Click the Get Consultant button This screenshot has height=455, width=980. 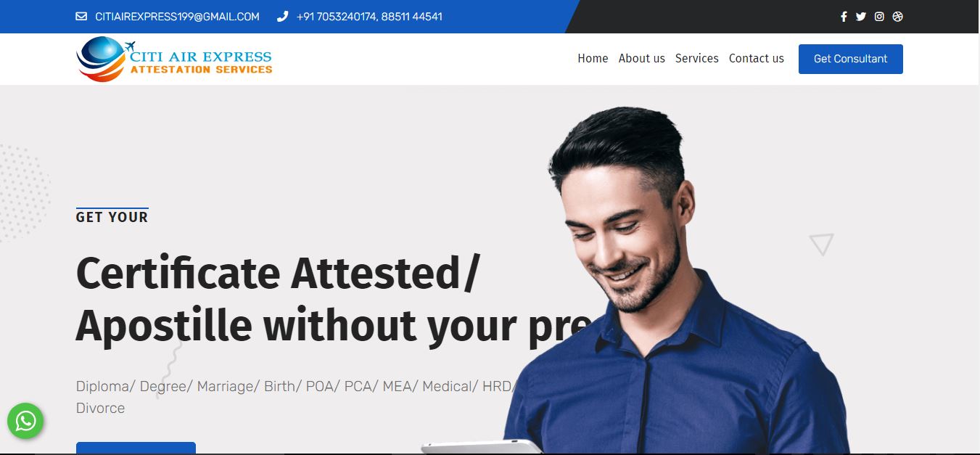click(x=850, y=59)
